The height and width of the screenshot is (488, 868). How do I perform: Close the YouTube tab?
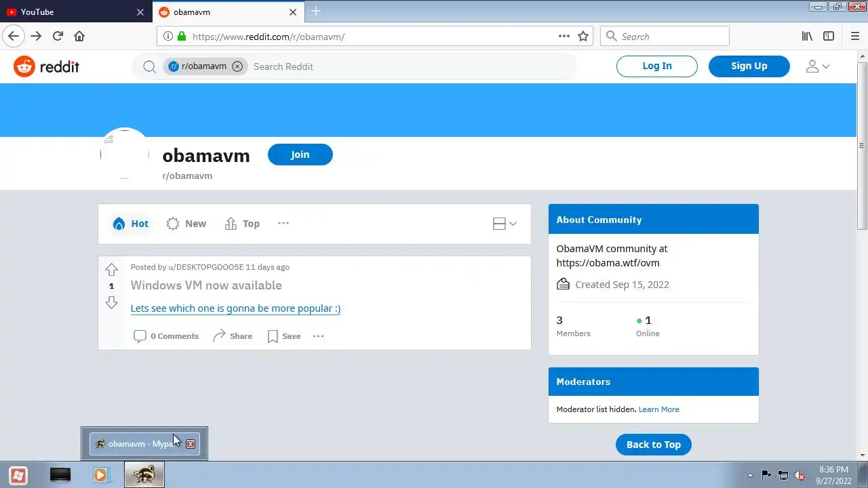point(140,12)
